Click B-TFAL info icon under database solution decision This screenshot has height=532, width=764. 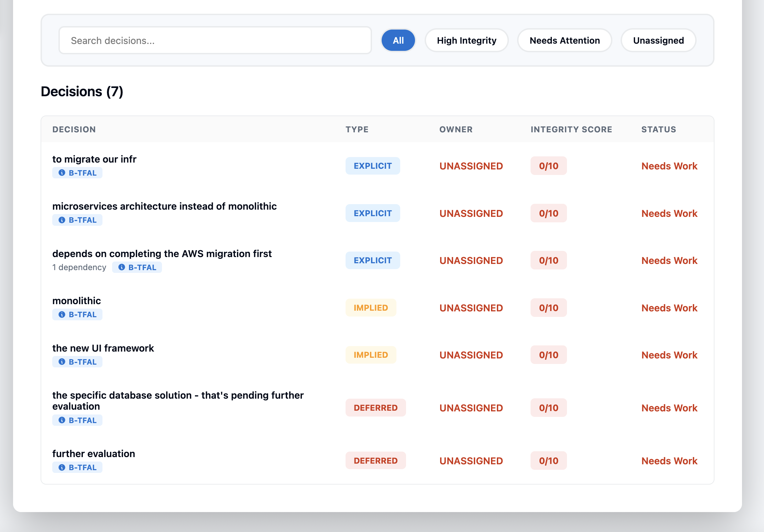62,420
